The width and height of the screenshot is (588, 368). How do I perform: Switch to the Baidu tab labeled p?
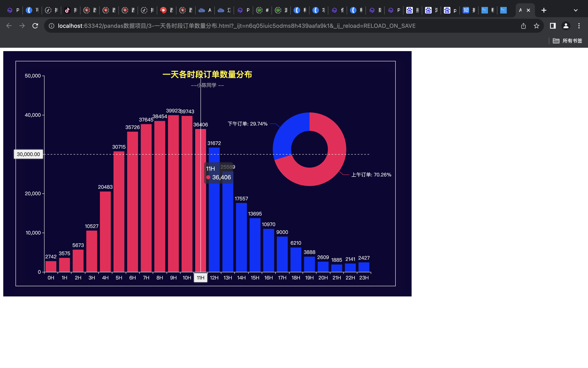pos(450,10)
